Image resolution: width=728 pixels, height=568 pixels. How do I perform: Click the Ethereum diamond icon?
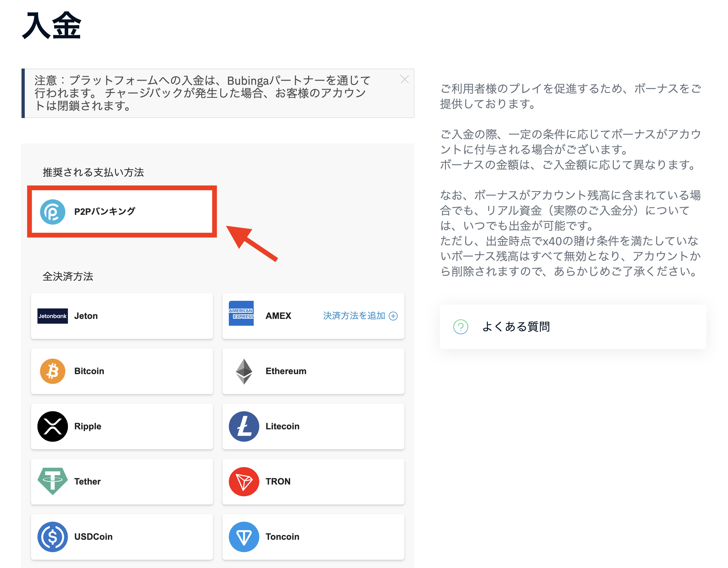coord(244,371)
